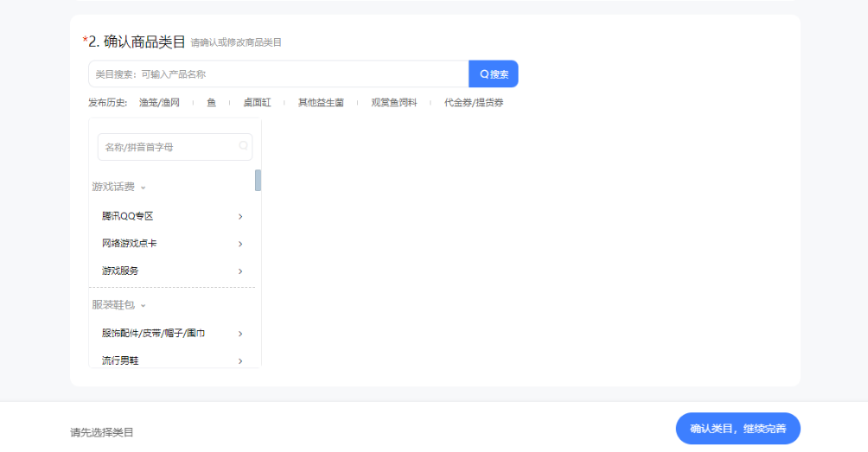Click the arrow next to 腾讯QQ专区
This screenshot has width=868, height=452.
coord(240,216)
